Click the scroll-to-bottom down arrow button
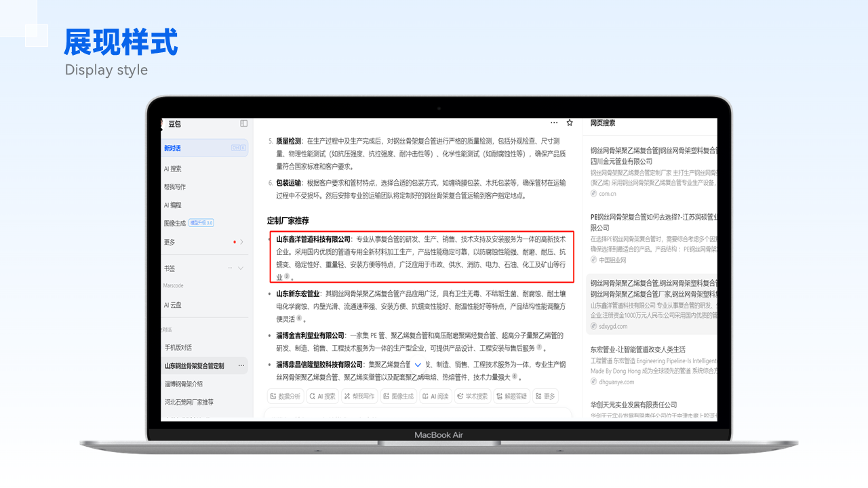The height and width of the screenshot is (488, 868). click(418, 365)
